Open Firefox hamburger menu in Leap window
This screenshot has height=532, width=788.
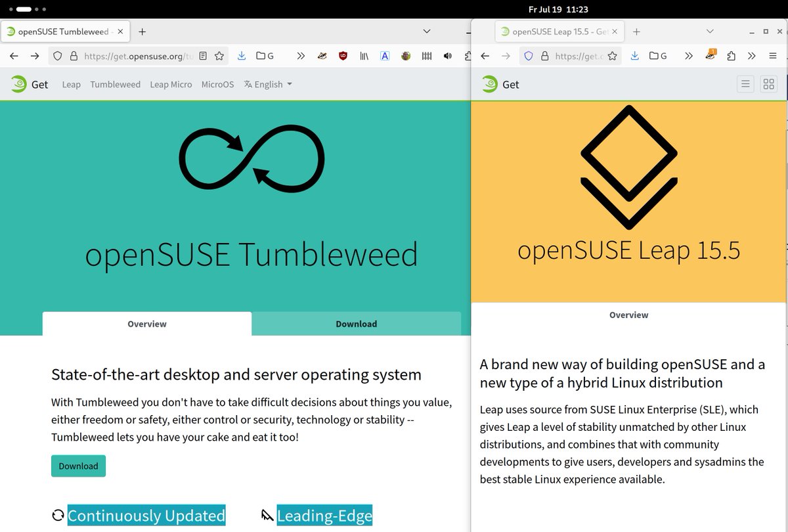(x=773, y=56)
